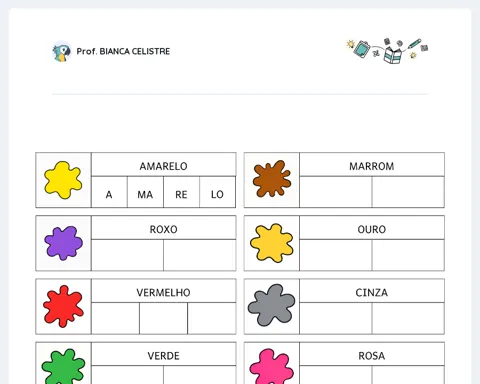Click the OURO word heading
Viewport: 480px width, 384px height.
[x=372, y=229]
